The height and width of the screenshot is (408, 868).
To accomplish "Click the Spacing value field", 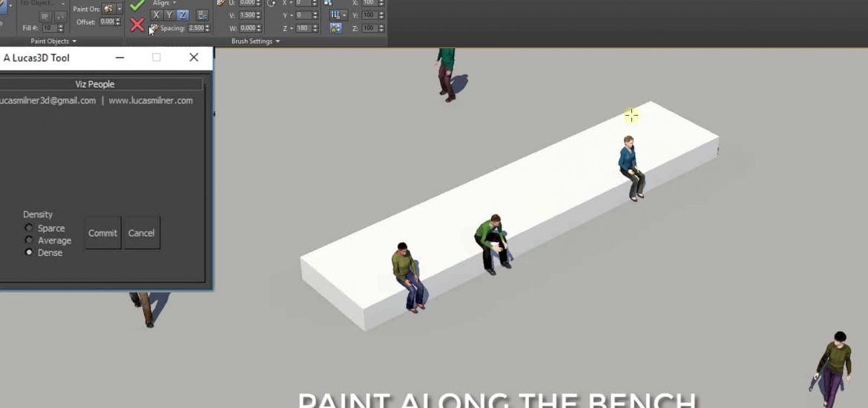I will click(x=196, y=28).
